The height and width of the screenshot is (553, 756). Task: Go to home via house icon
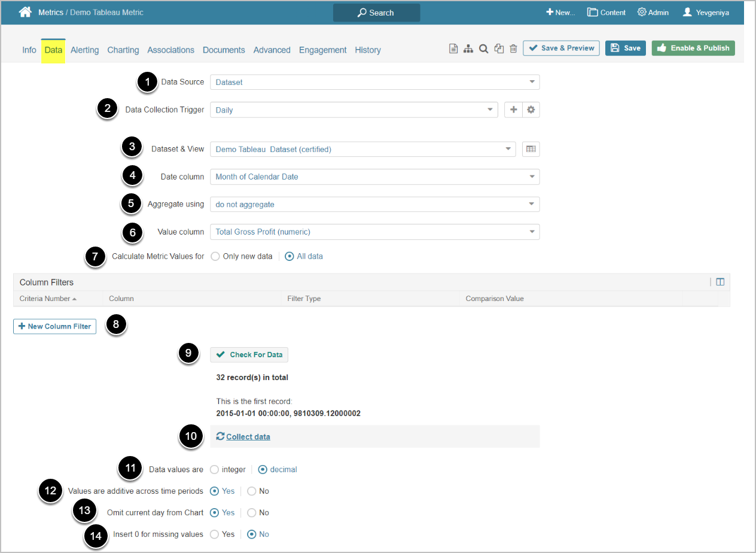[25, 12]
